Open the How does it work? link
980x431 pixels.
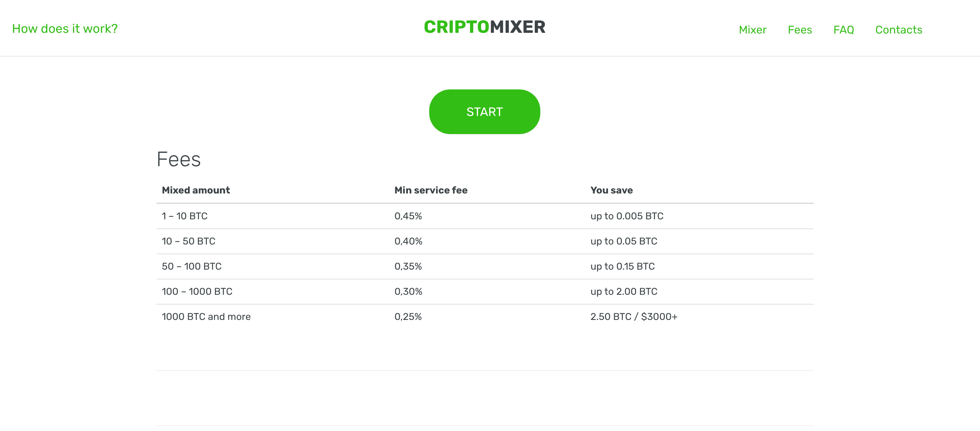click(65, 29)
